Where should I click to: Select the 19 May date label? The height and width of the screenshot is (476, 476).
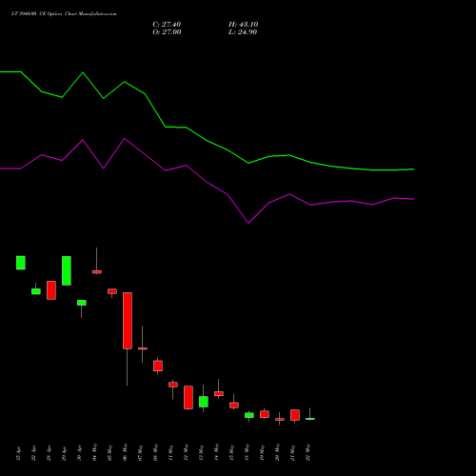pos(262,452)
